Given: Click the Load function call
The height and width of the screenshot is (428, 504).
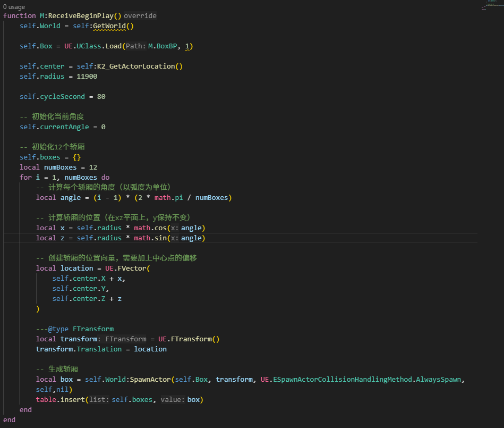Looking at the screenshot, I should pyautogui.click(x=114, y=46).
